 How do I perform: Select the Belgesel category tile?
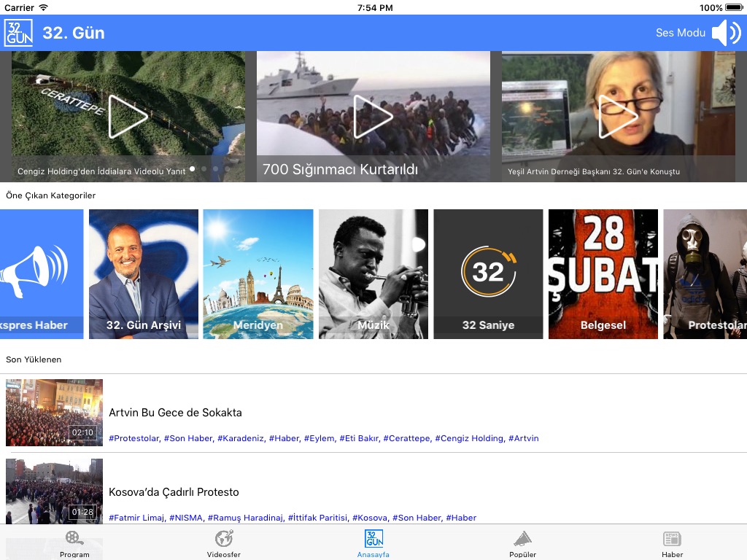(603, 274)
